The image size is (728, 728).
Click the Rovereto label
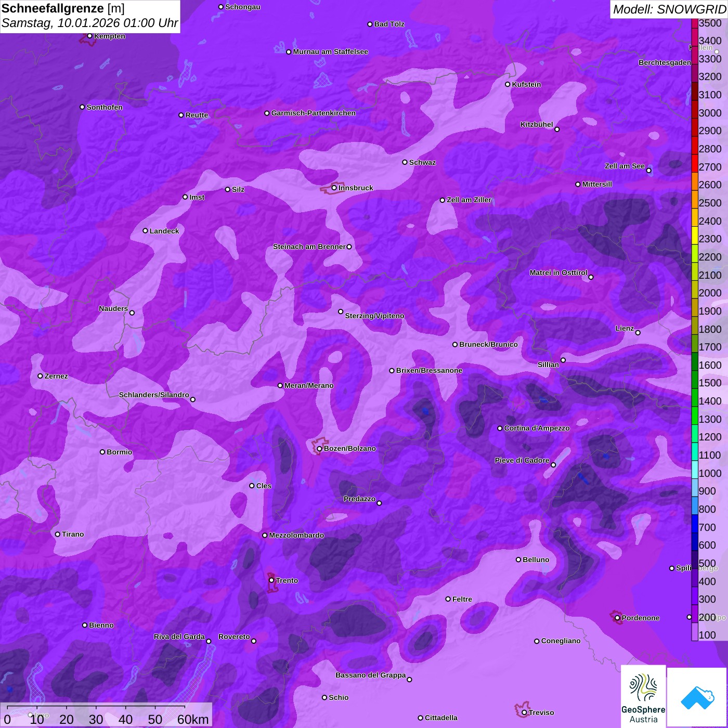click(234, 636)
